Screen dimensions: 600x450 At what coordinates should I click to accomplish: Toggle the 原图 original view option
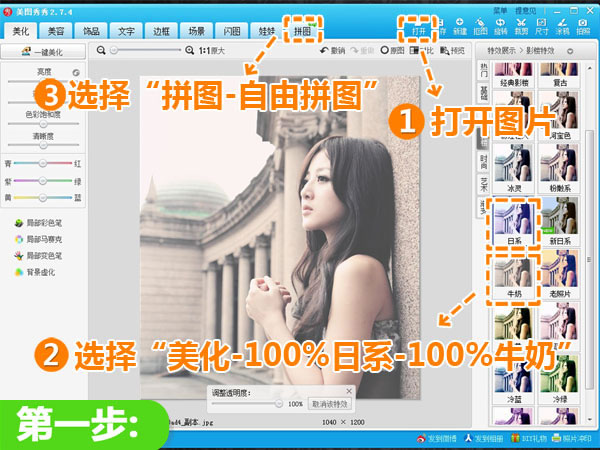[392, 51]
